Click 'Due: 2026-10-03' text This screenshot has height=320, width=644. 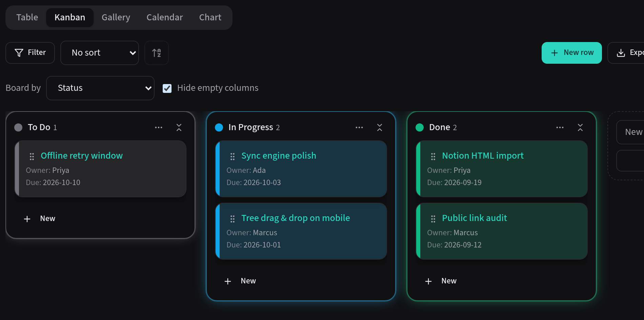coord(254,182)
